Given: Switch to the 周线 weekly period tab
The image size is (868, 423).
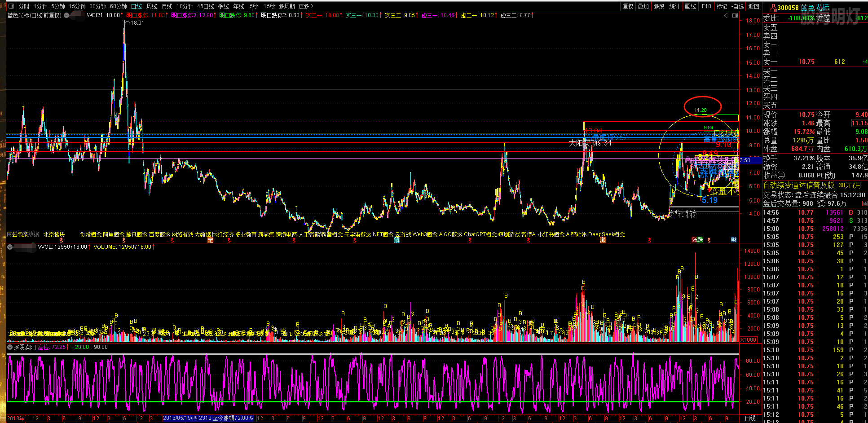Looking at the screenshot, I should coord(152,6).
